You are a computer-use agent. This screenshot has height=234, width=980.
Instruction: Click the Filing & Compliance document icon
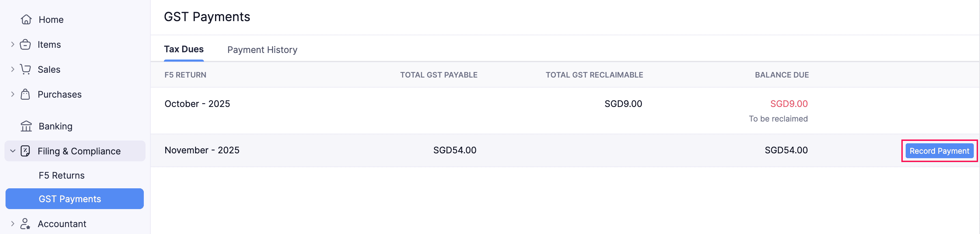click(26, 151)
